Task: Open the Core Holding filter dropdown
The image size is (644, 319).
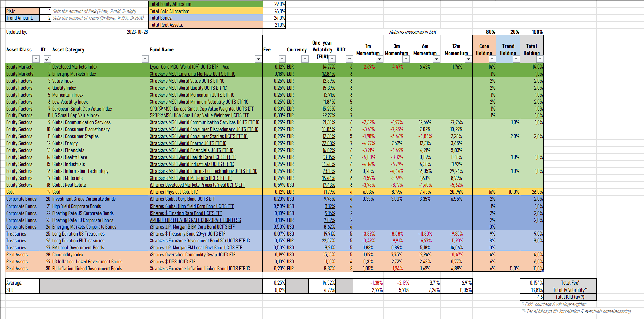Action: [x=492, y=59]
